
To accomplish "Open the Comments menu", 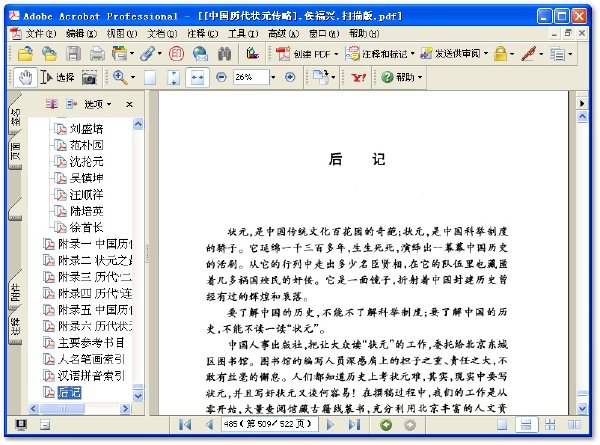I will coord(203,34).
